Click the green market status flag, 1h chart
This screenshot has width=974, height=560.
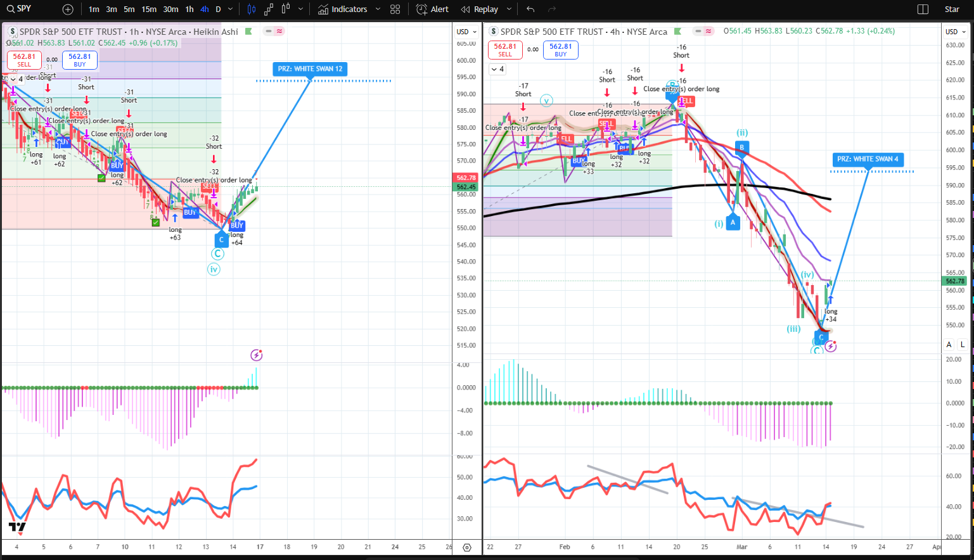tap(248, 32)
